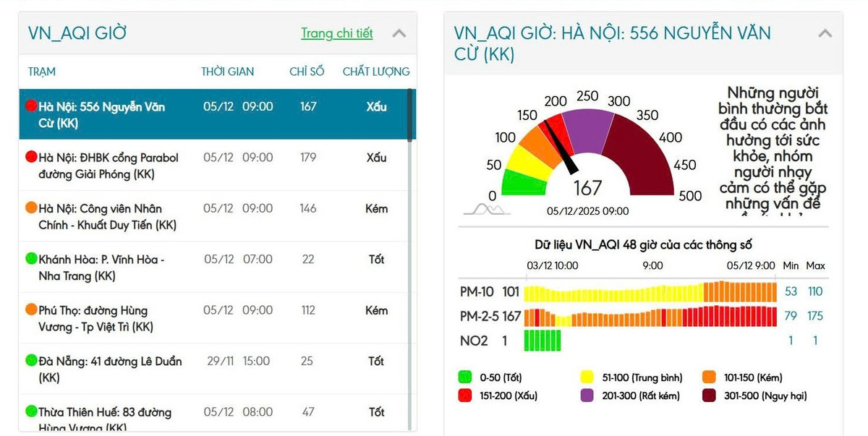Image resolution: width=868 pixels, height=436 pixels.
Task: Click green status dot for Thừa Thiên Huế
Action: point(31,411)
